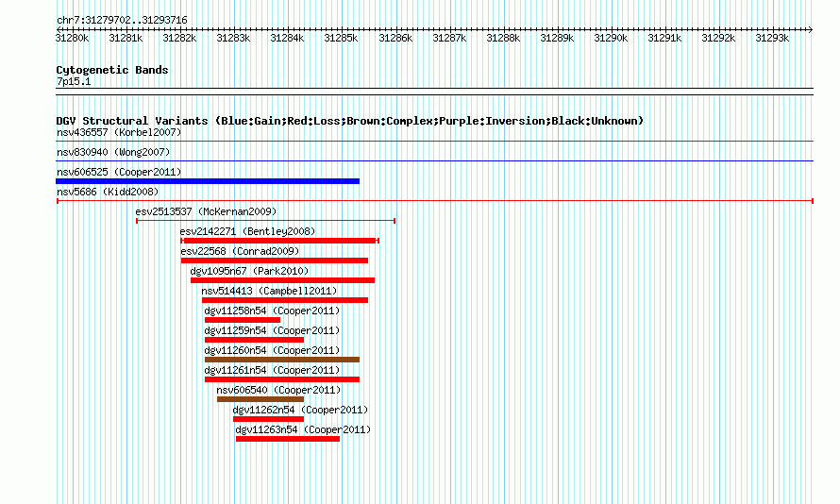Click the 31280k ruler tick label
The image size is (840, 504).
pos(73,38)
